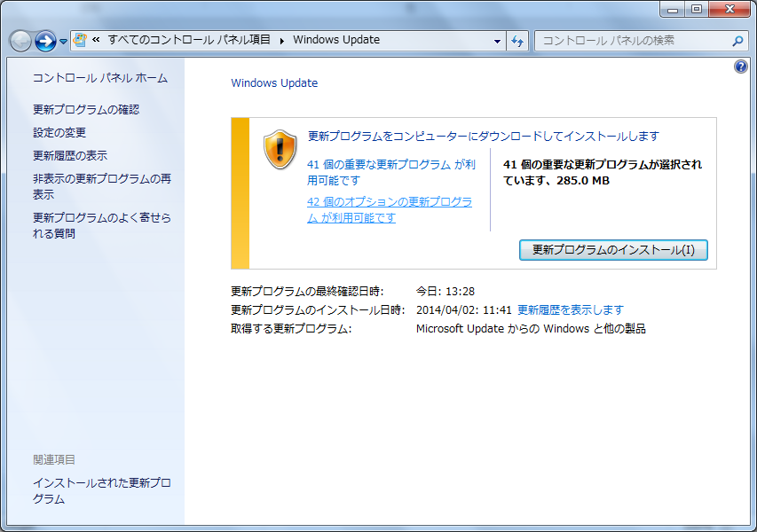
Task: Open help with the question mark icon
Action: 741,67
